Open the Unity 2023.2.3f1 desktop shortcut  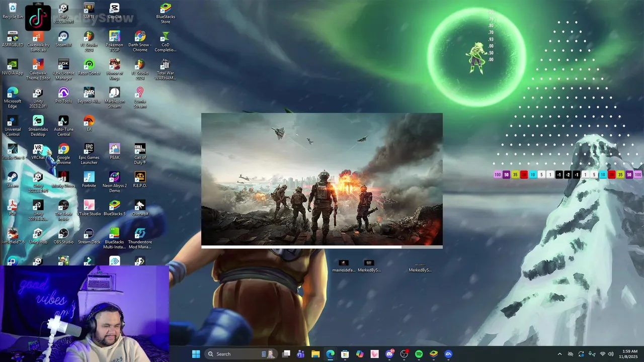point(38,98)
